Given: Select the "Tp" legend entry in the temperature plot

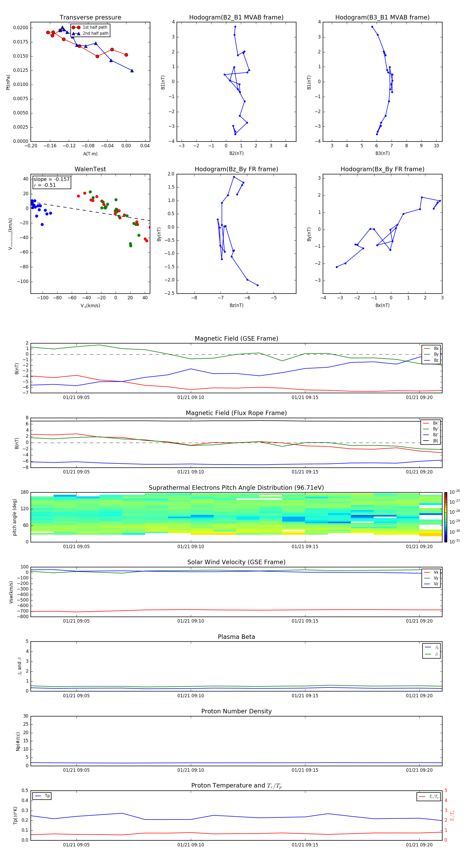Looking at the screenshot, I should [x=42, y=796].
